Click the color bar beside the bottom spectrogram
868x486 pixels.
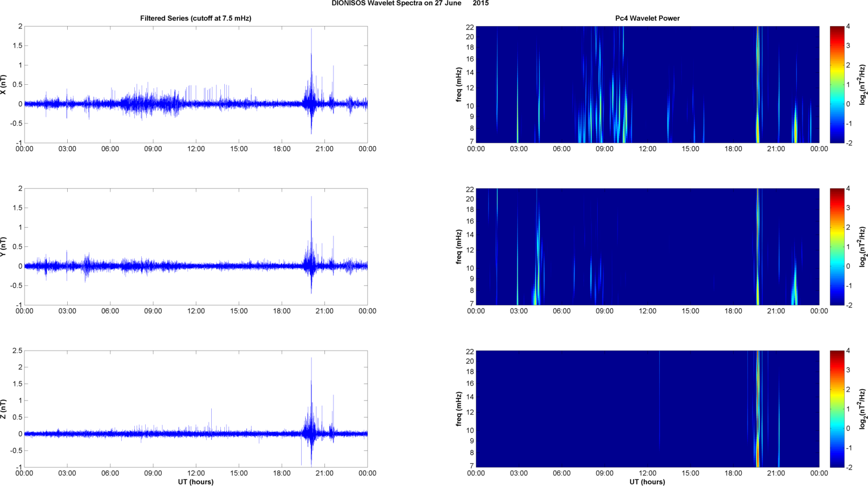[837, 409]
